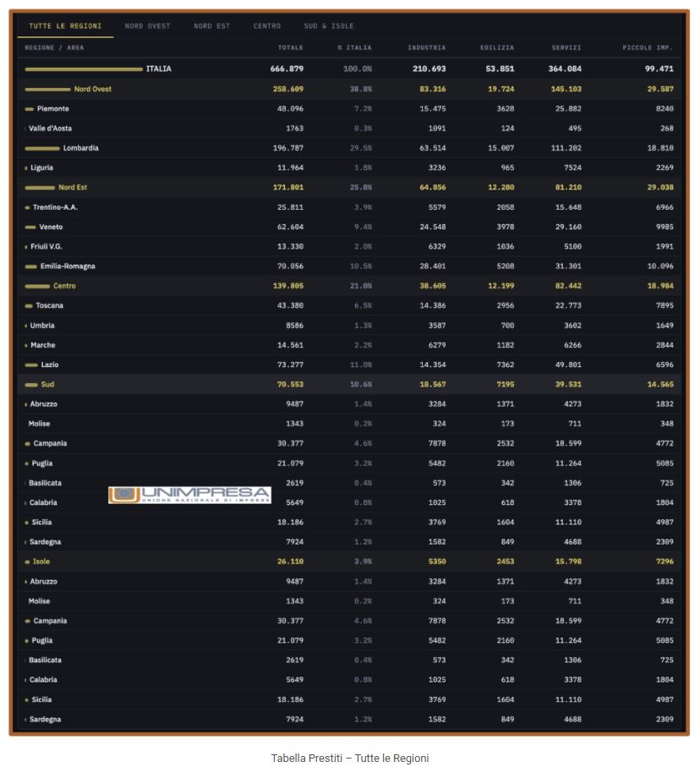Click the long bar beside ITALIA

coord(84,69)
